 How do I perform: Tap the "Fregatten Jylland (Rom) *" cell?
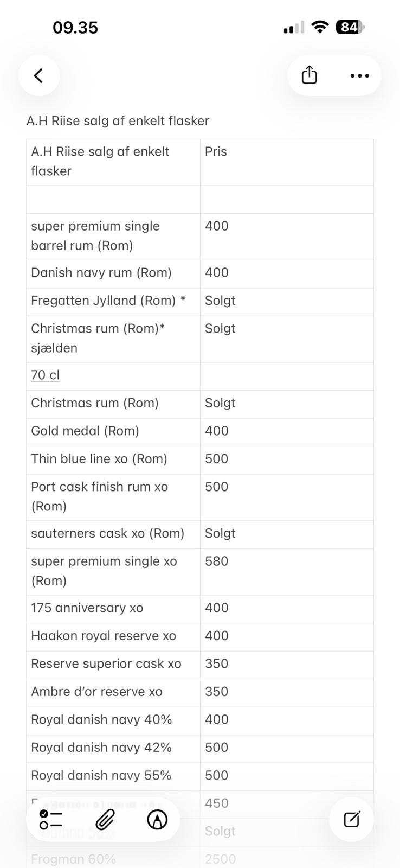pos(108,301)
